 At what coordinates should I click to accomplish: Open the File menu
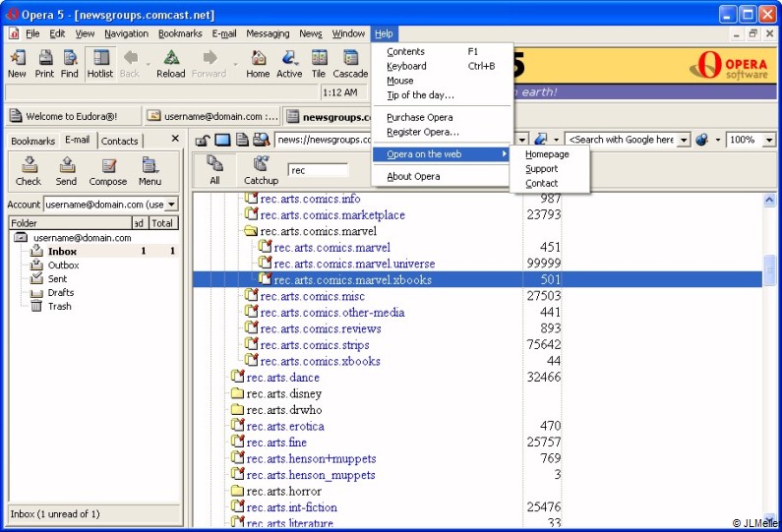pyautogui.click(x=32, y=33)
